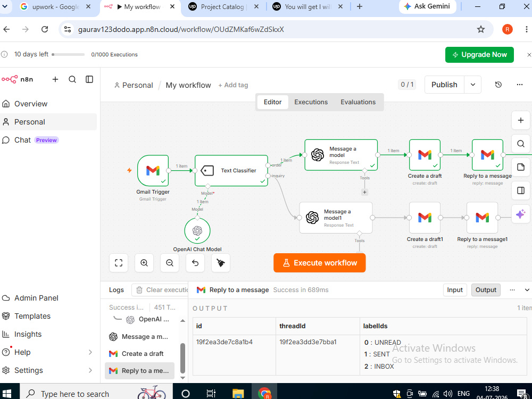Select the Create a draft node

(x=425, y=155)
